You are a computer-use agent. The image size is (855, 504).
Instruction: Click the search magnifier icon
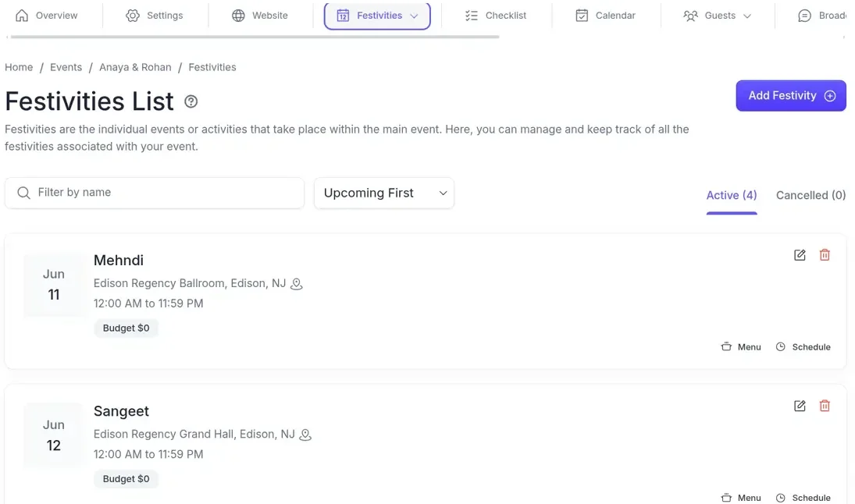tap(23, 193)
